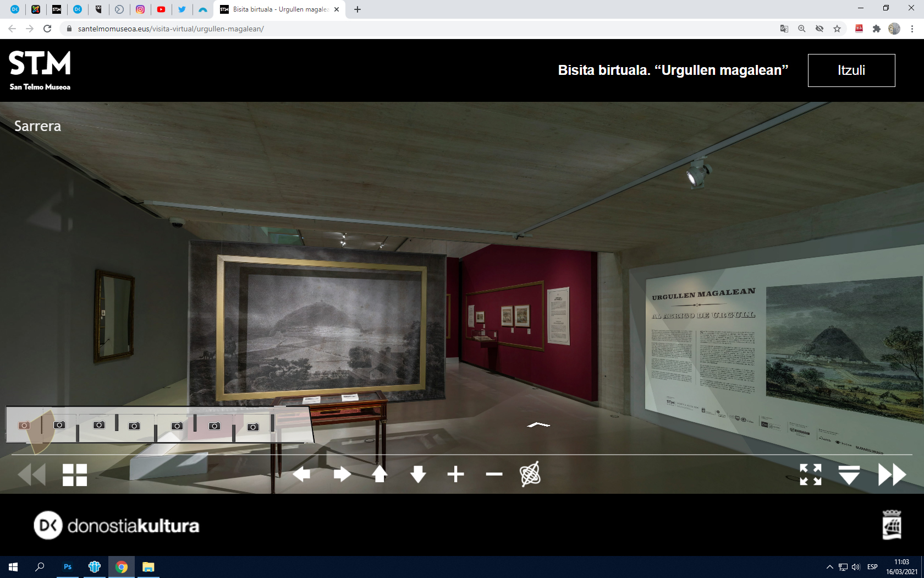Image resolution: width=924 pixels, height=578 pixels.
Task: Click the pan right arrow in tour controls
Action: pyautogui.click(x=342, y=474)
